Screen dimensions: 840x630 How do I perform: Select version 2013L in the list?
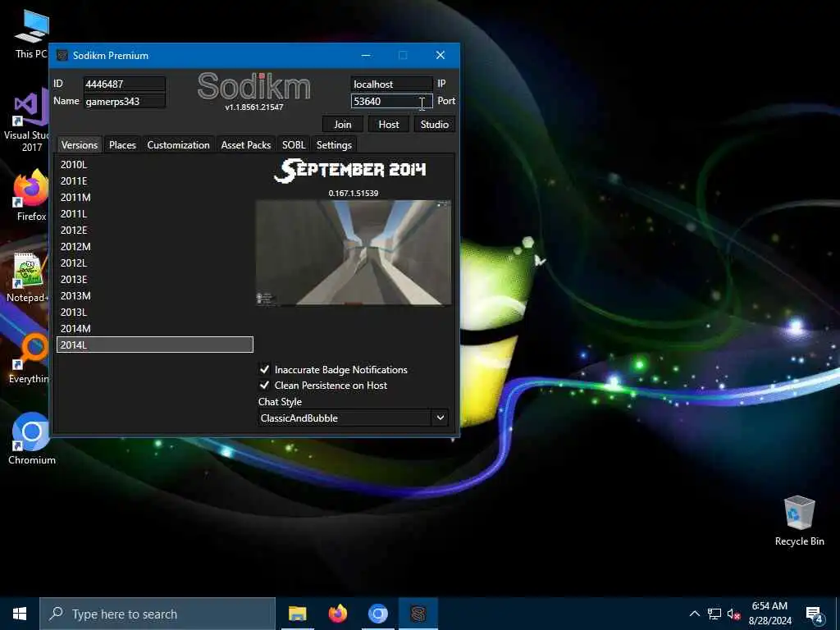pos(155,312)
